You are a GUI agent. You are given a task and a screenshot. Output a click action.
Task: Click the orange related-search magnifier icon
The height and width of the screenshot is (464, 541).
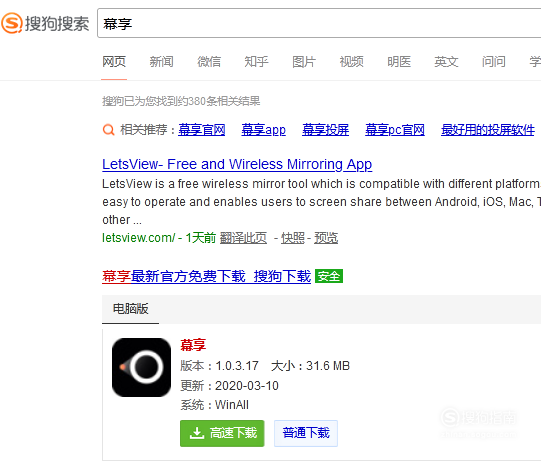tap(108, 130)
